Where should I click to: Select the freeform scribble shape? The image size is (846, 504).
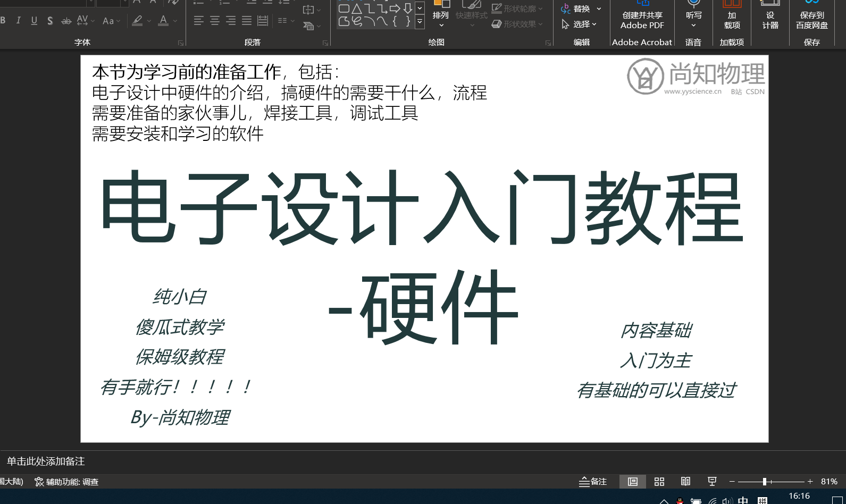tap(357, 21)
